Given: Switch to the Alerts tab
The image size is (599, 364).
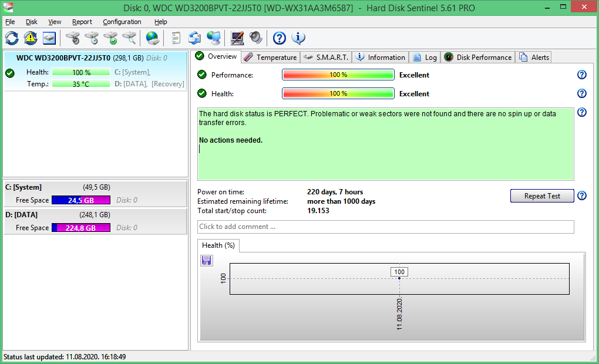Looking at the screenshot, I should click(x=533, y=58).
